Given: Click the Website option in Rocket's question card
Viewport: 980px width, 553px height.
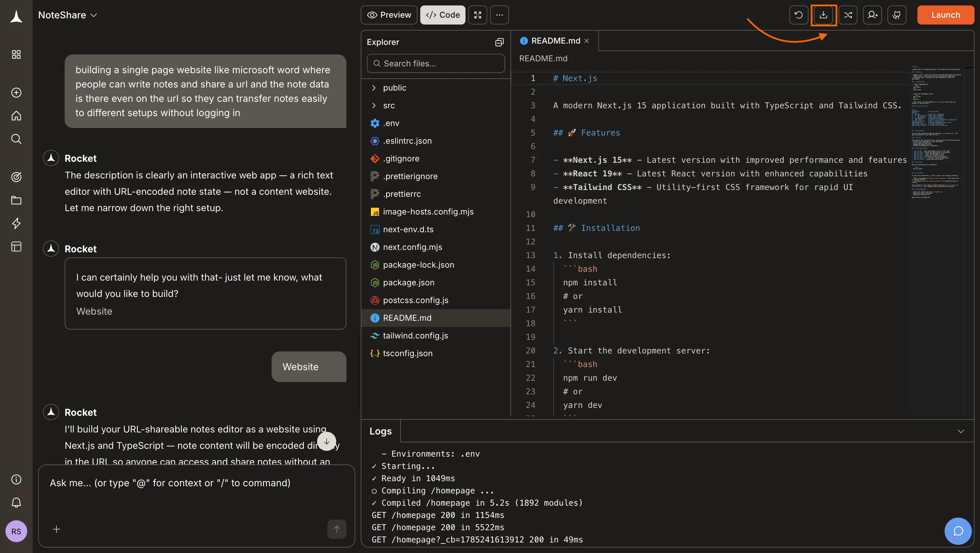Looking at the screenshot, I should point(94,311).
